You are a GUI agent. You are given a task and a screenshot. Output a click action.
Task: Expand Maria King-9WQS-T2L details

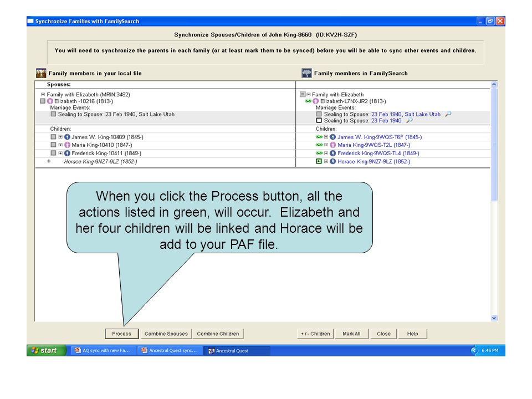coord(326,145)
